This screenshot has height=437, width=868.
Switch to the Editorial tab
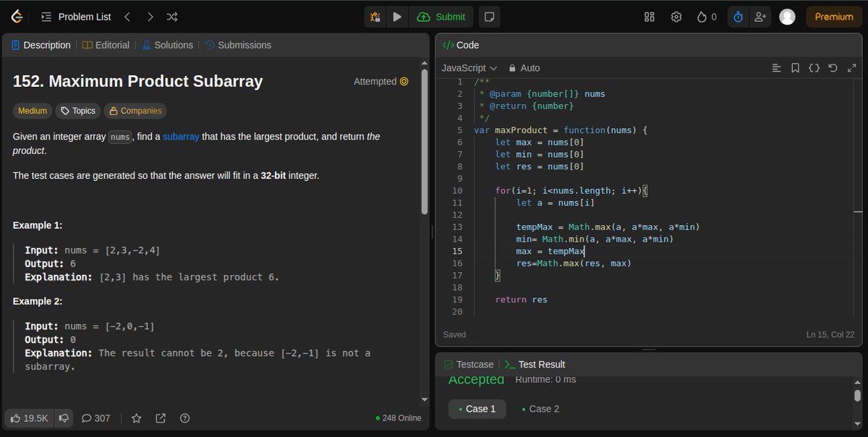[106, 45]
